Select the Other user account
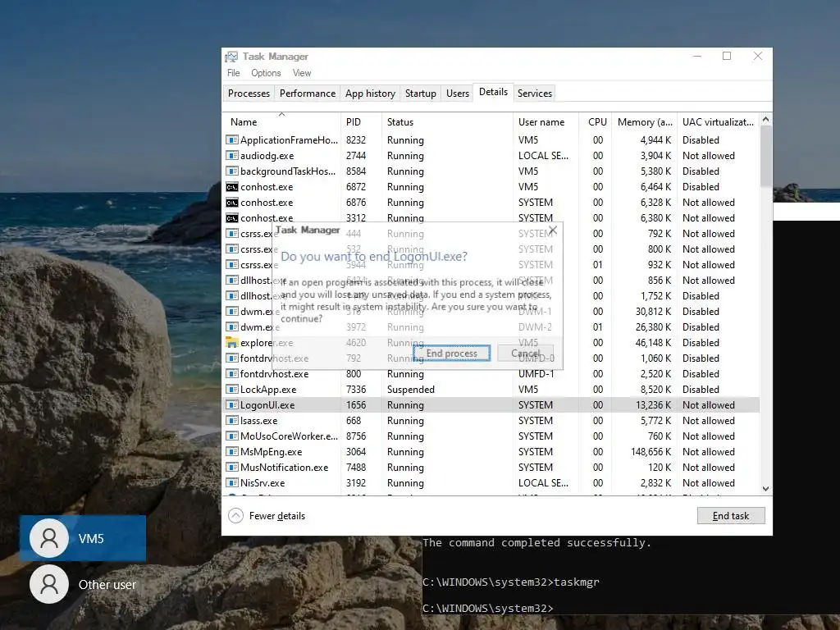Image resolution: width=840 pixels, height=630 pixels. [83, 584]
